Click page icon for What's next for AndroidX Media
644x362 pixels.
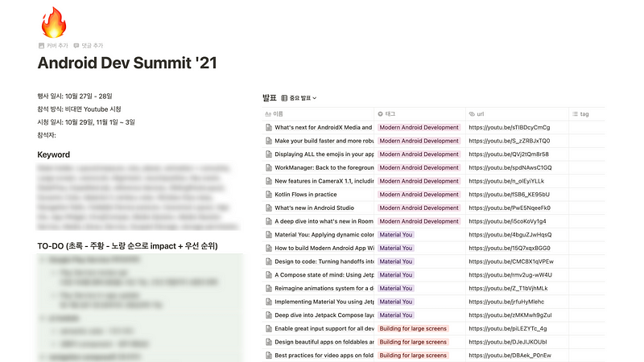tap(269, 128)
